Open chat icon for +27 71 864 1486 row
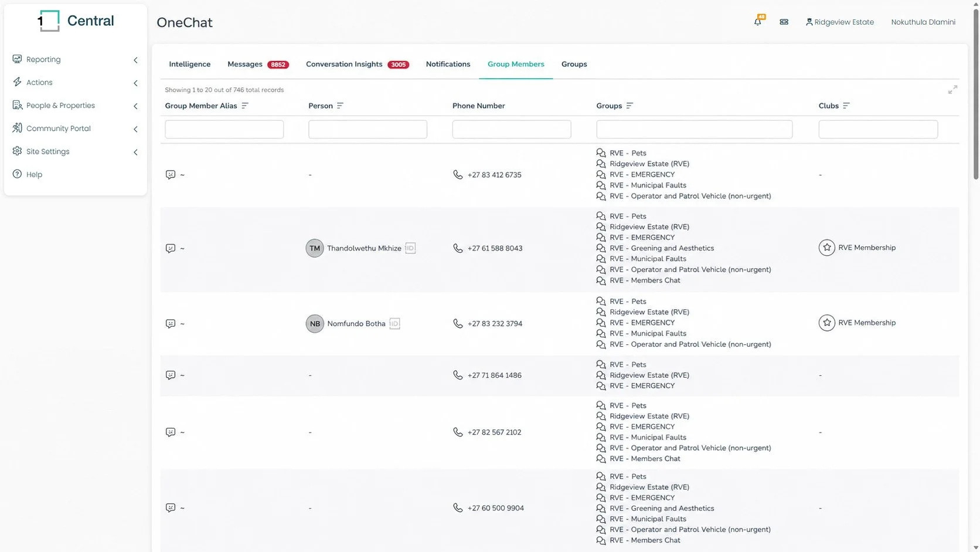The image size is (980, 552). [x=171, y=375]
